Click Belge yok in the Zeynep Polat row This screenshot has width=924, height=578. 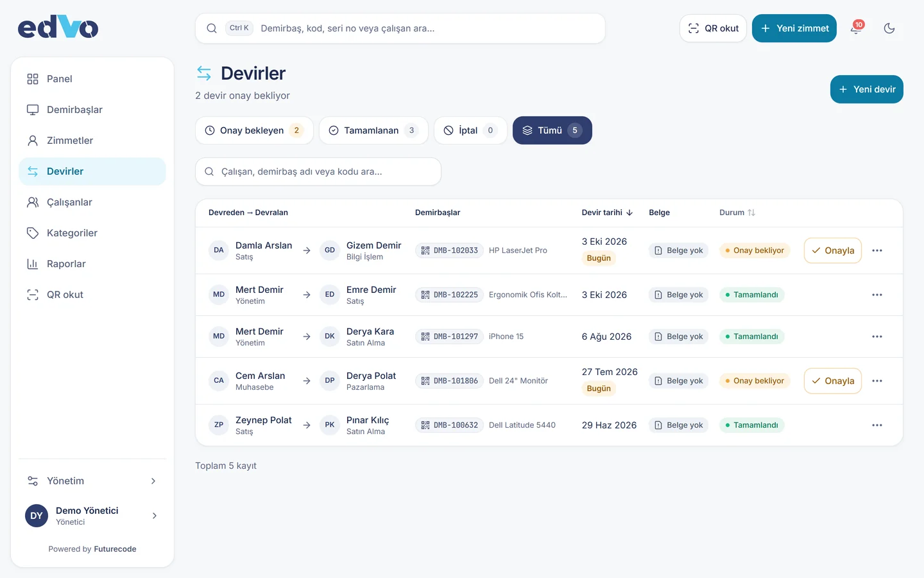678,425
